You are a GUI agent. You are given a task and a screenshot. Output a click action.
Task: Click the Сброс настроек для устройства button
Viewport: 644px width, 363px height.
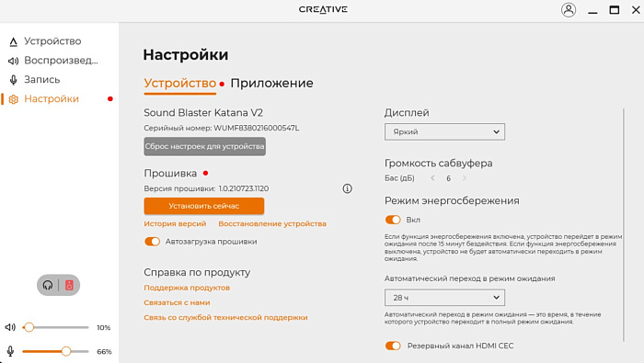click(204, 146)
